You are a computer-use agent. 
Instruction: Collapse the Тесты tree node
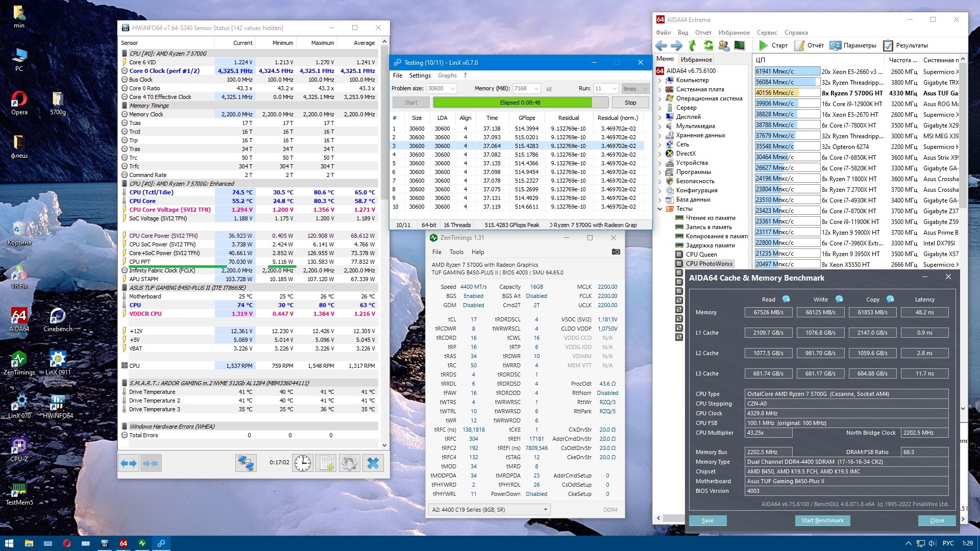point(659,209)
